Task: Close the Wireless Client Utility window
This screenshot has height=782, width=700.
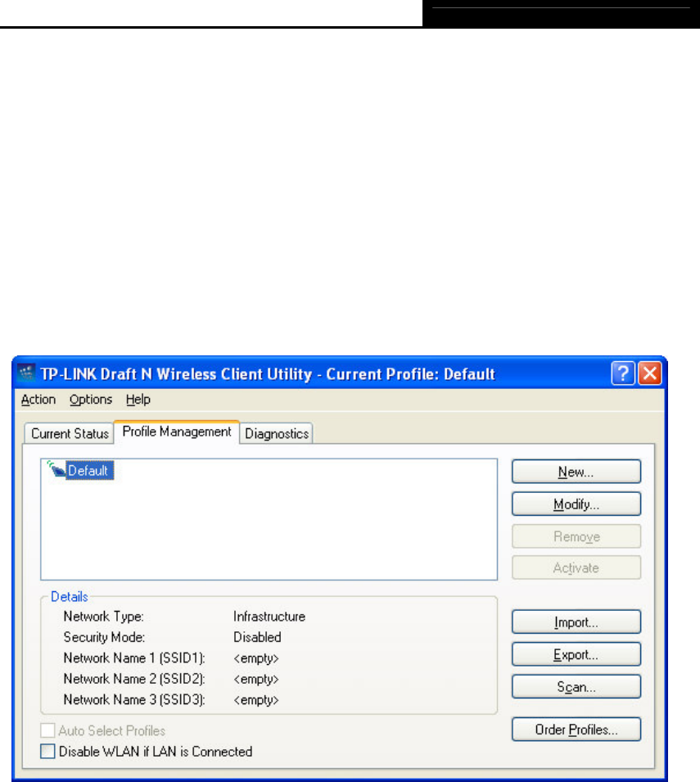Action: click(x=649, y=373)
